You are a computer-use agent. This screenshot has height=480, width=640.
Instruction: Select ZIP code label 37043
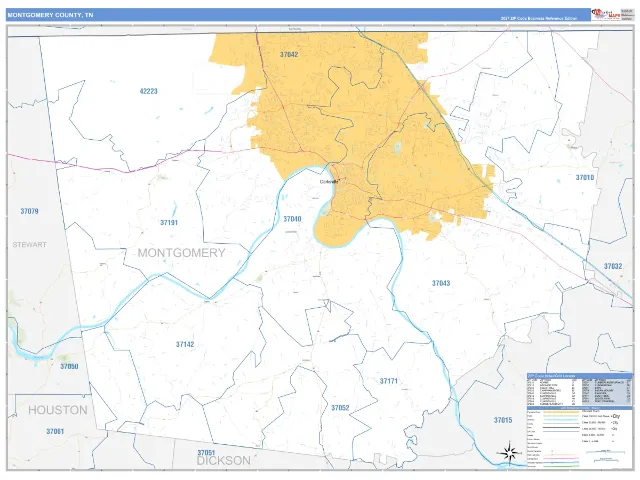tap(441, 283)
